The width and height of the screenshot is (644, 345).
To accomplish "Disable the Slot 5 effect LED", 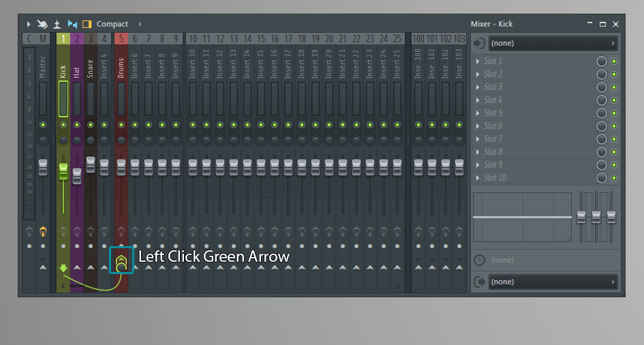I will point(614,113).
